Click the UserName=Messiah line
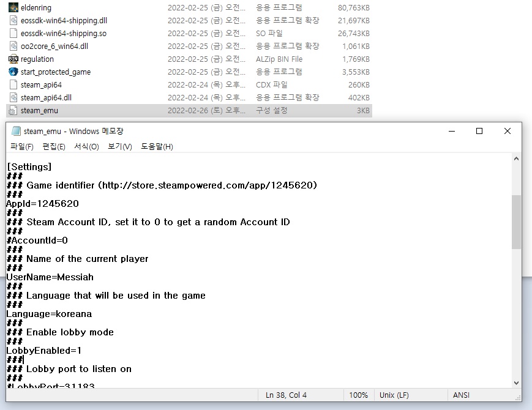This screenshot has width=532, height=410. 50,277
